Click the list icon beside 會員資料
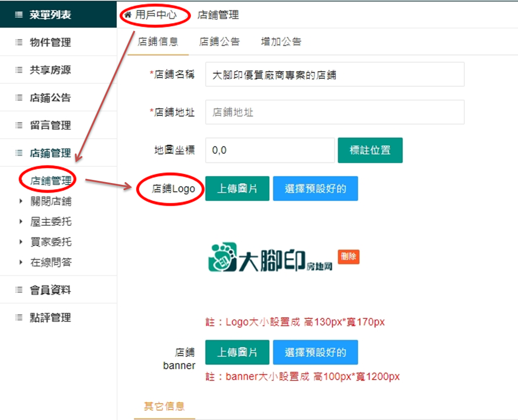Viewport: 518px width, 420px height. (19, 290)
